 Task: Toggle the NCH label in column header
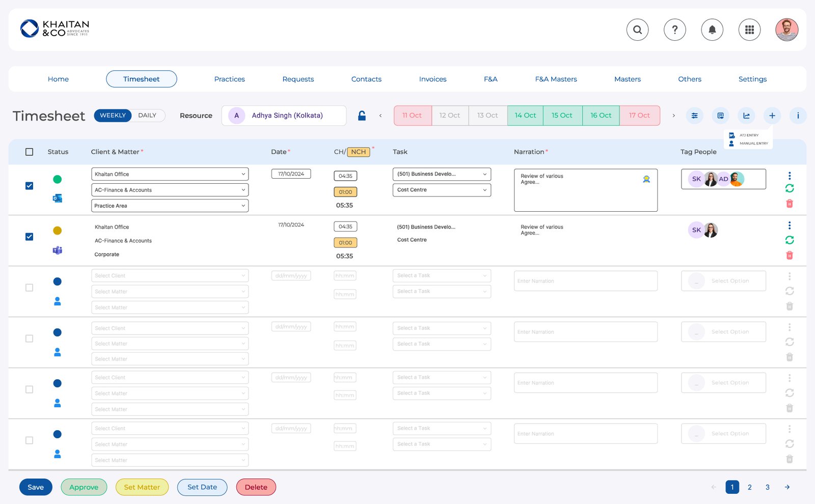click(x=359, y=152)
